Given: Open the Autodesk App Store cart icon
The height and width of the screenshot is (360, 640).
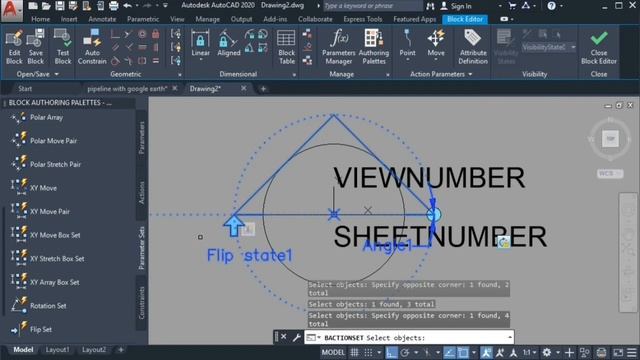Looking at the screenshot, I should tap(512, 6).
